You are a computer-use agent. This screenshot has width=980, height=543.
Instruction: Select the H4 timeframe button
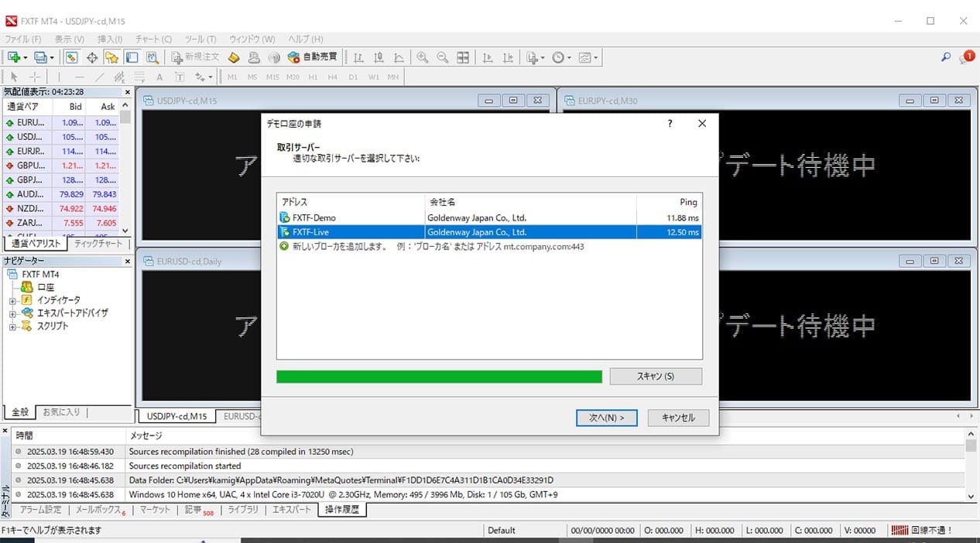click(333, 77)
